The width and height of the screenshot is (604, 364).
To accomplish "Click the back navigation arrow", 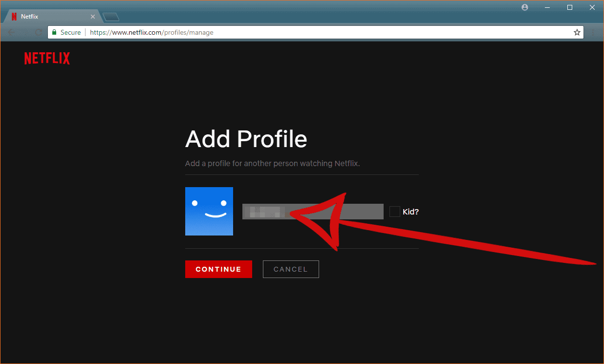I will [x=11, y=32].
